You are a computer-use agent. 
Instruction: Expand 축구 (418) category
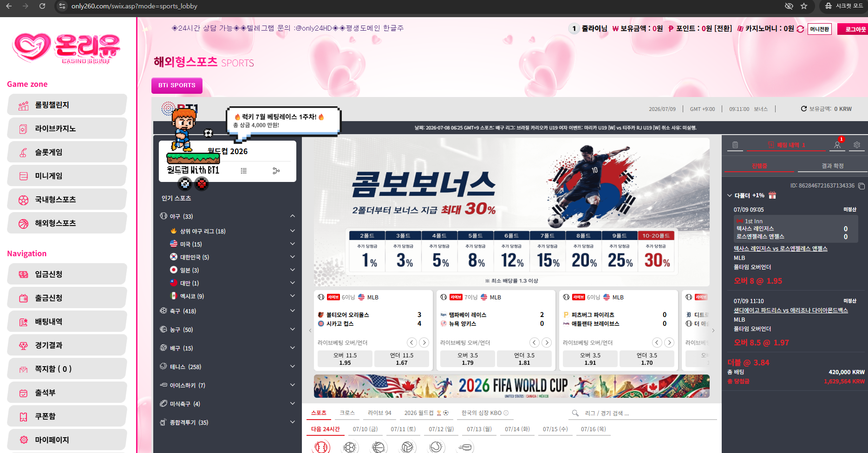point(293,311)
